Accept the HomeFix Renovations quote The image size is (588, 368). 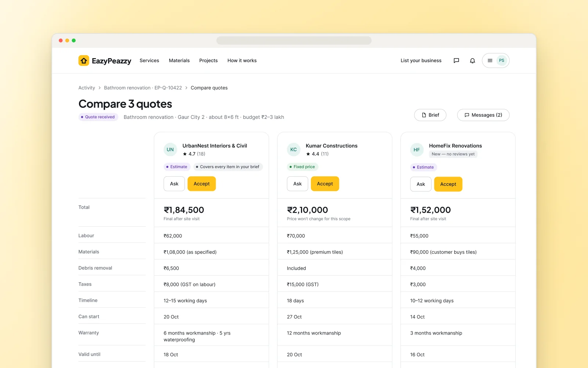click(448, 184)
